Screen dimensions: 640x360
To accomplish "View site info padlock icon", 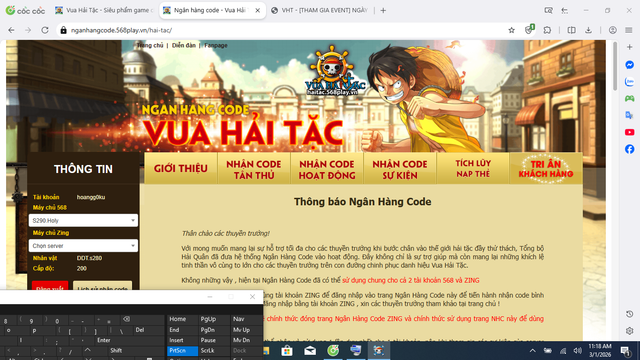I will click(x=63, y=30).
